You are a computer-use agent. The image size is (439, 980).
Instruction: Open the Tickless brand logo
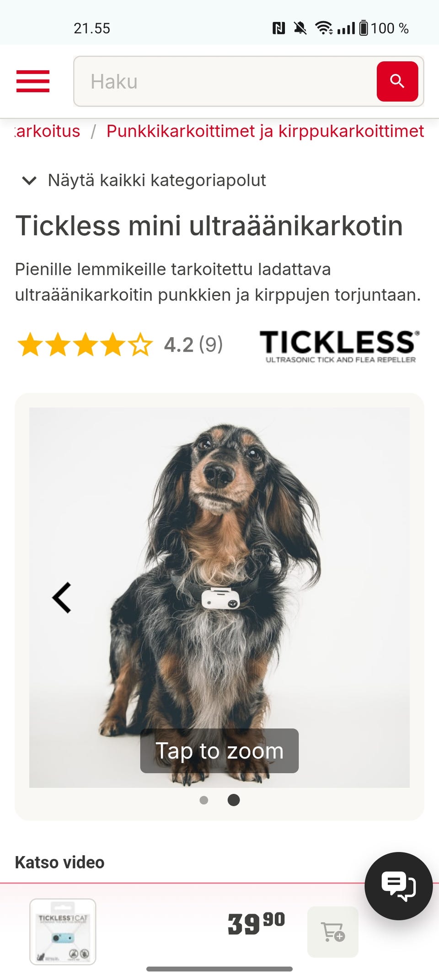tap(339, 346)
